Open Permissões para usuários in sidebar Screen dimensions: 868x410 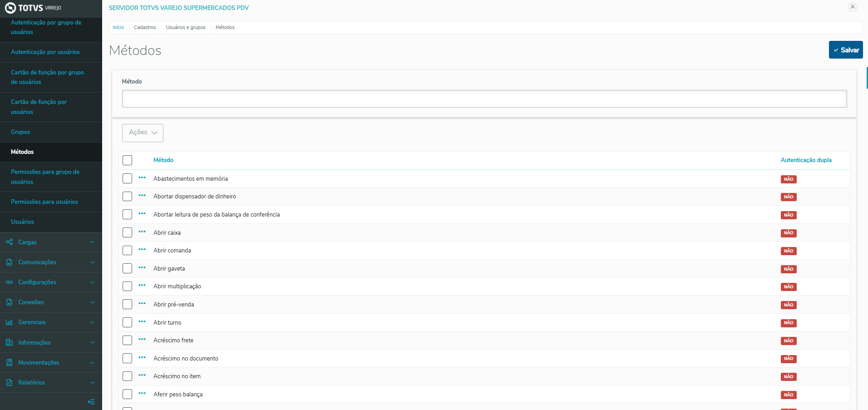(x=44, y=202)
